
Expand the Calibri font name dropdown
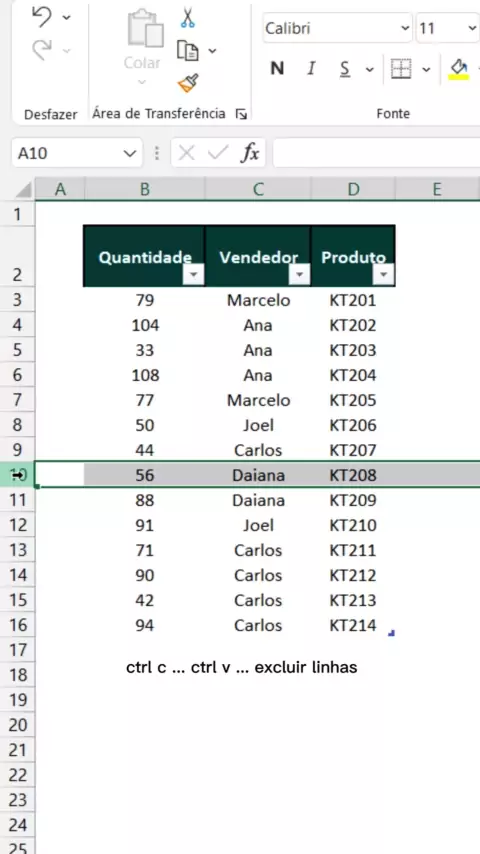coord(404,28)
